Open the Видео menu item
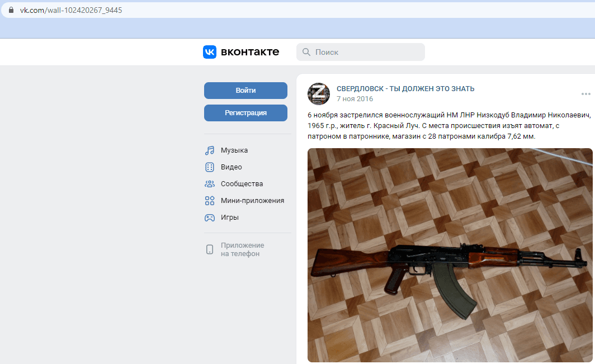 231,167
